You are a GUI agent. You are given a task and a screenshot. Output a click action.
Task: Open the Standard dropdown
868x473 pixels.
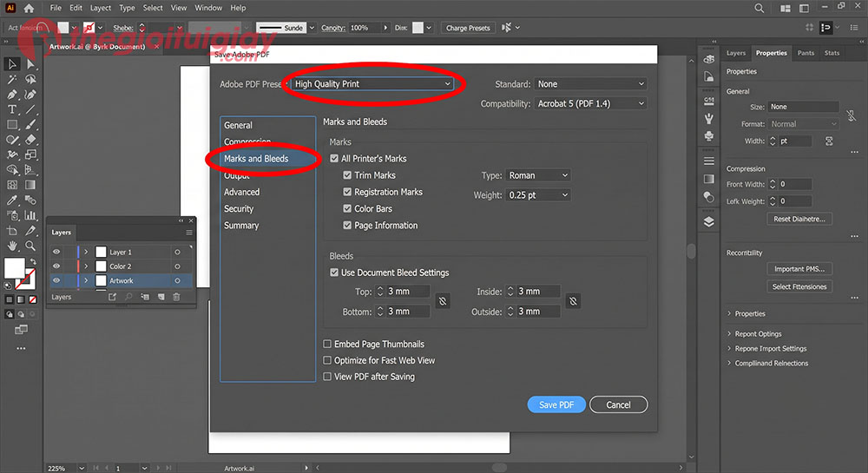(x=590, y=84)
